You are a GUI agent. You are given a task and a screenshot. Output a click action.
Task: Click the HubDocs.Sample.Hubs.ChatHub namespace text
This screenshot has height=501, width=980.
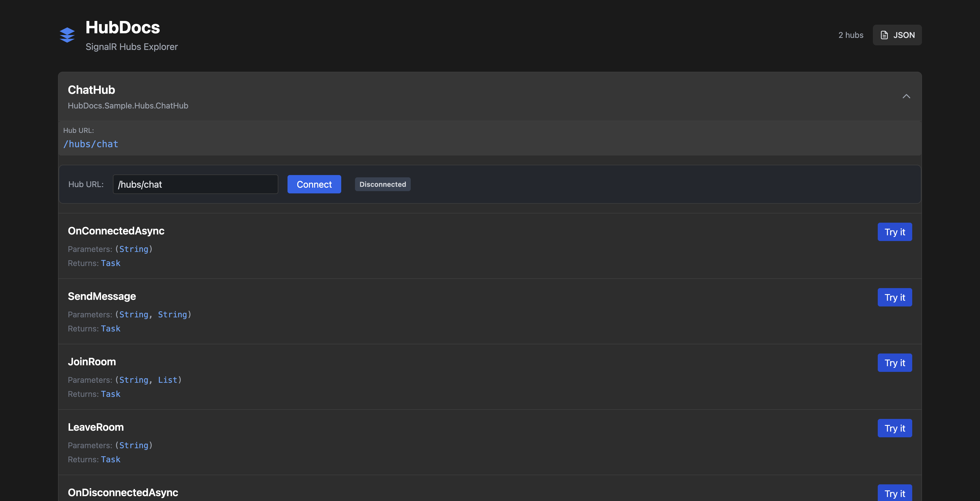pos(128,106)
